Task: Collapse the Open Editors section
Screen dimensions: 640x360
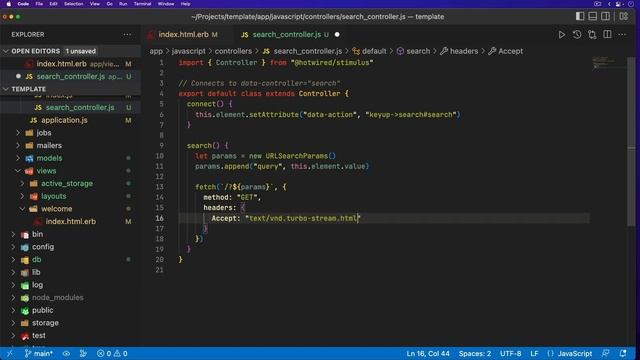Action: (6, 51)
